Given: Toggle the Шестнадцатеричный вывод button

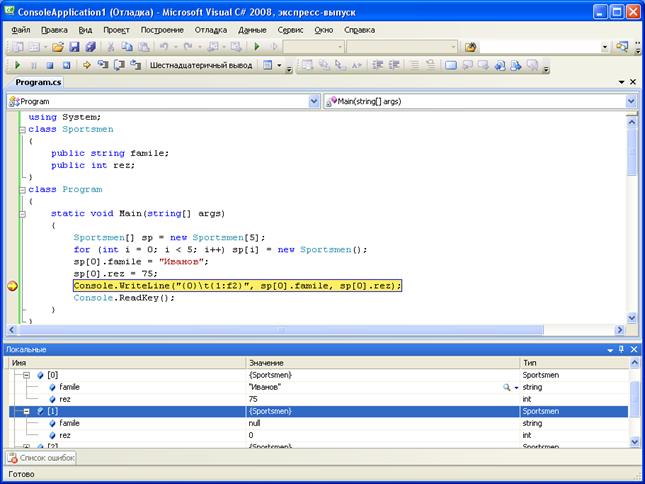Looking at the screenshot, I should (200, 66).
